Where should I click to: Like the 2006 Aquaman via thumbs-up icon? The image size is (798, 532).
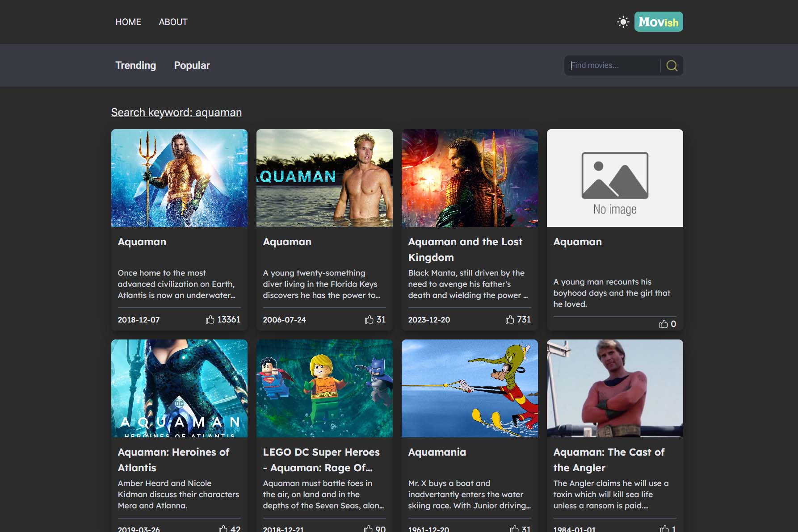tap(369, 319)
